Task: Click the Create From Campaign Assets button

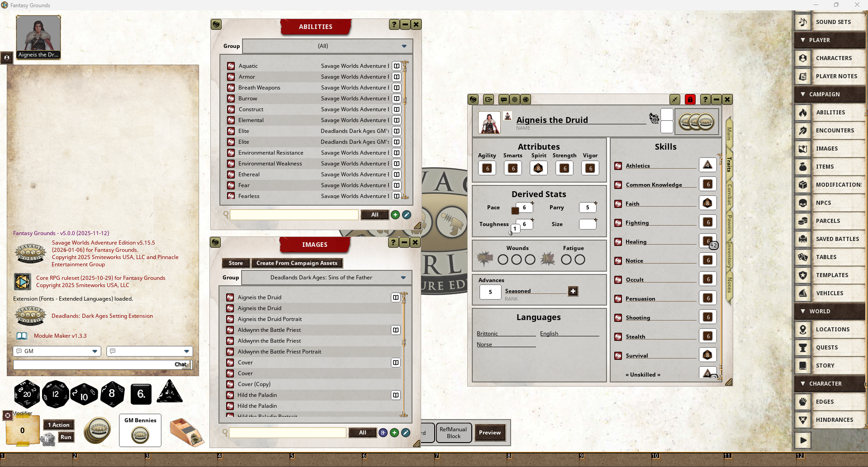Action: 297,263
